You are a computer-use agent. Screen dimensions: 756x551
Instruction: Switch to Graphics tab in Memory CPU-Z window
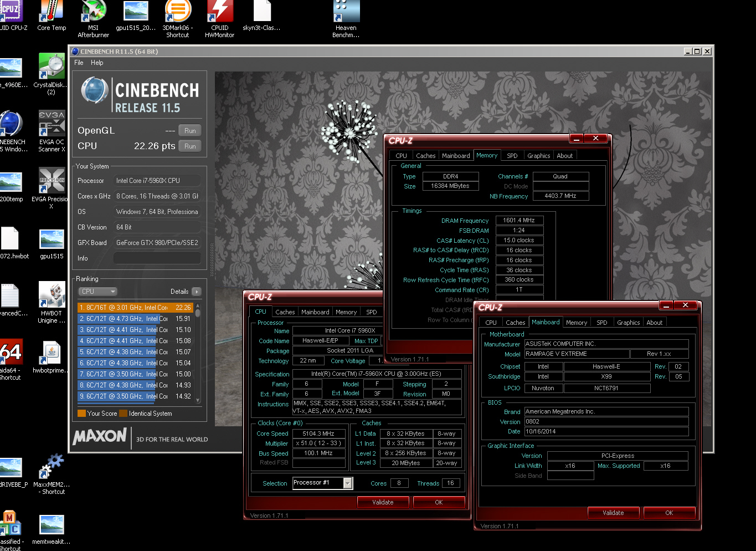[538, 156]
